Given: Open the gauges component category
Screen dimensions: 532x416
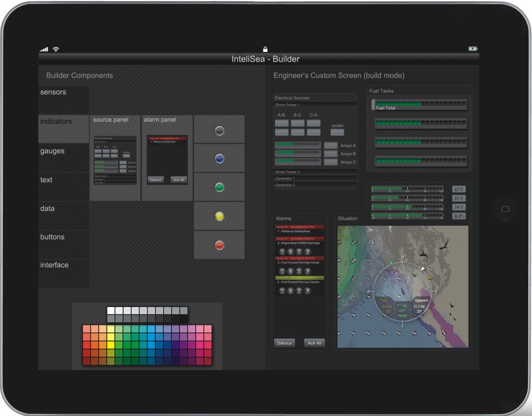Looking at the screenshot, I should coord(63,157).
